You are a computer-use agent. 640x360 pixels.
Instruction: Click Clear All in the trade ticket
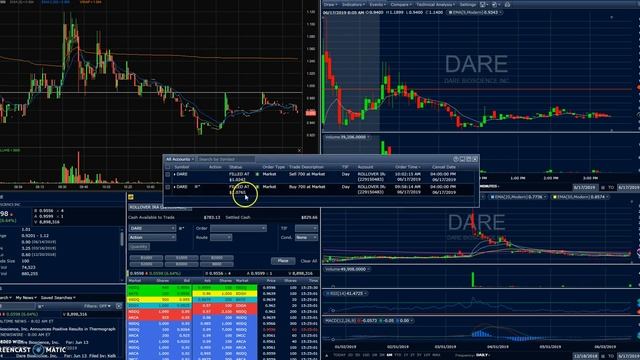(309, 261)
